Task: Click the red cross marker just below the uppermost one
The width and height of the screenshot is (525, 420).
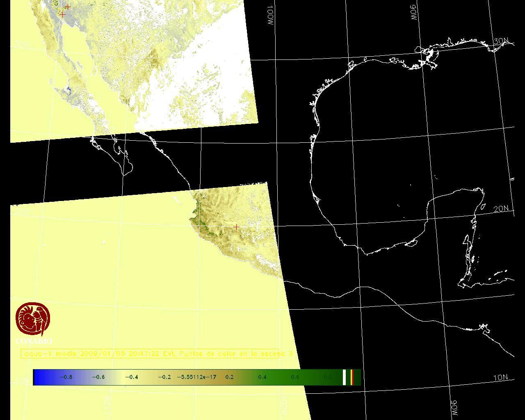Action: [62, 14]
